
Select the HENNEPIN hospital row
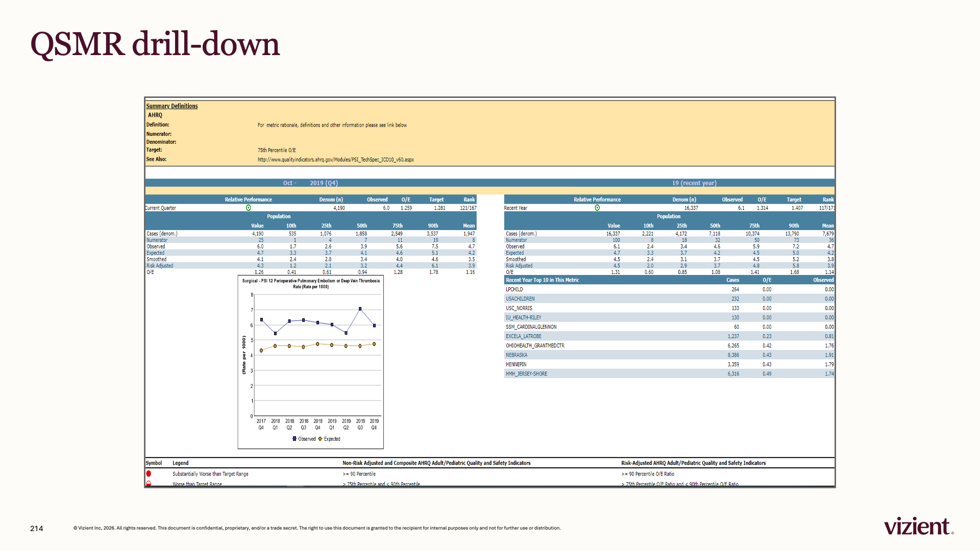(x=669, y=364)
